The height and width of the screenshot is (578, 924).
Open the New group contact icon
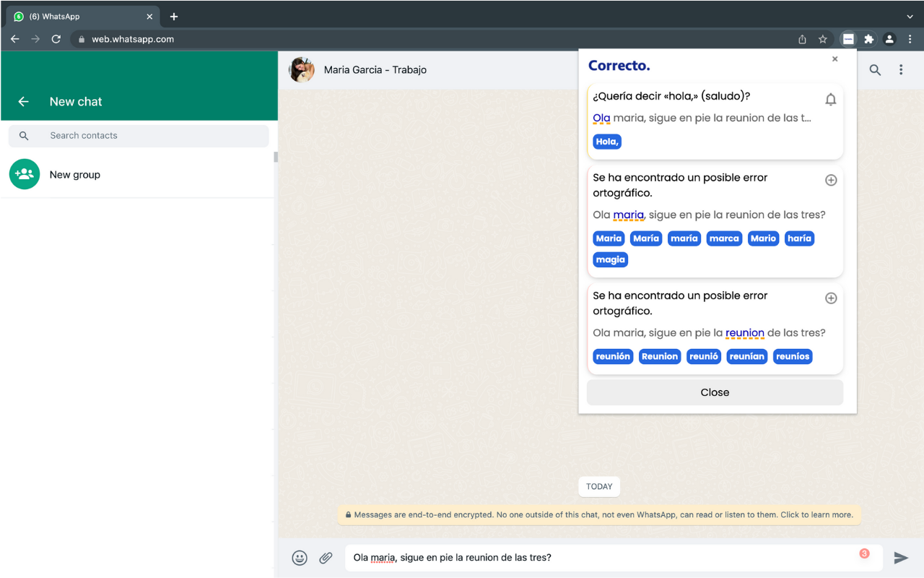pos(25,174)
